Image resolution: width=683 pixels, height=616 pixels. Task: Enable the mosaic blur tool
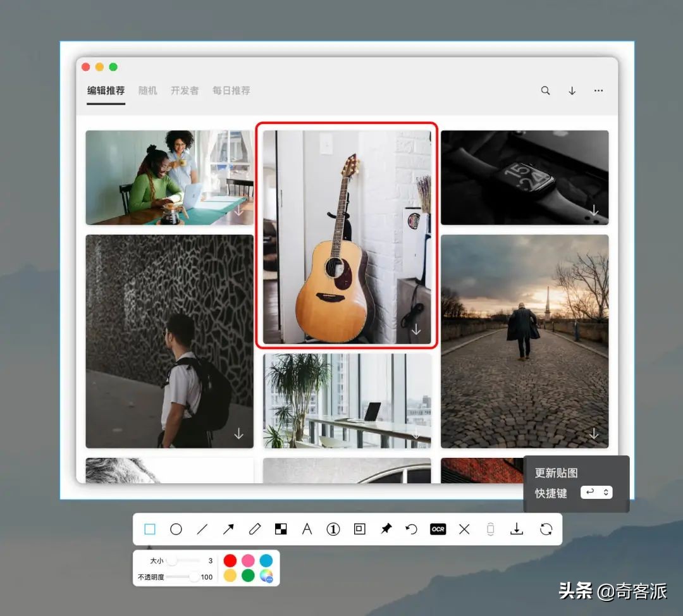click(x=281, y=529)
